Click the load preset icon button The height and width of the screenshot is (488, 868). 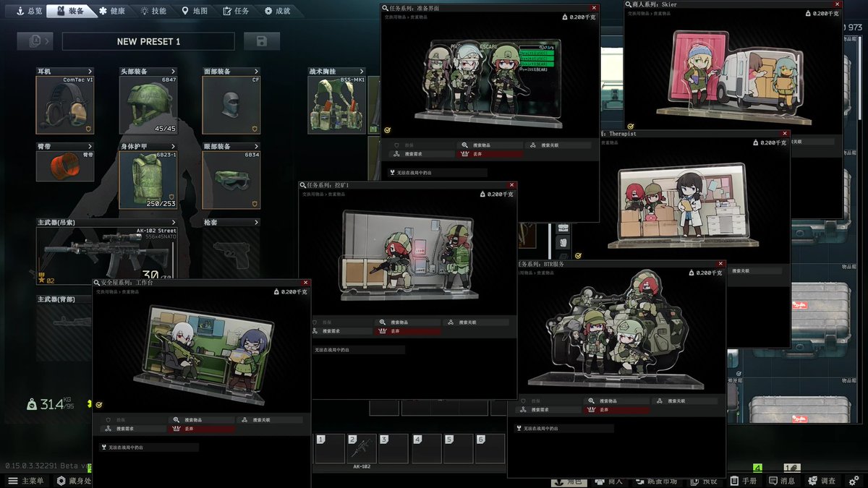(35, 41)
